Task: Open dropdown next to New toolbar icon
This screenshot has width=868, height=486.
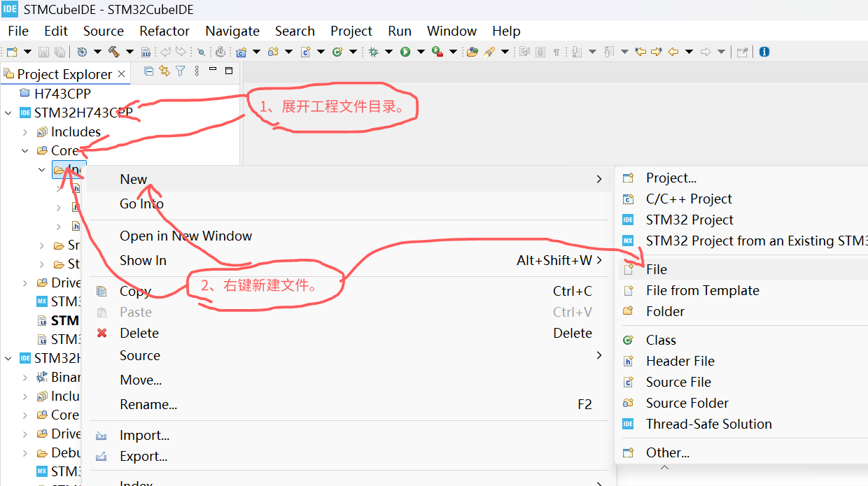Action: (27, 52)
